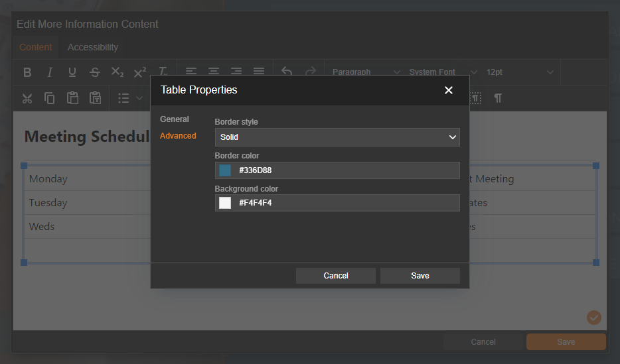Screen dimensions: 620x364
Task: Open the 12pt font size dropdown
Action: click(519, 72)
